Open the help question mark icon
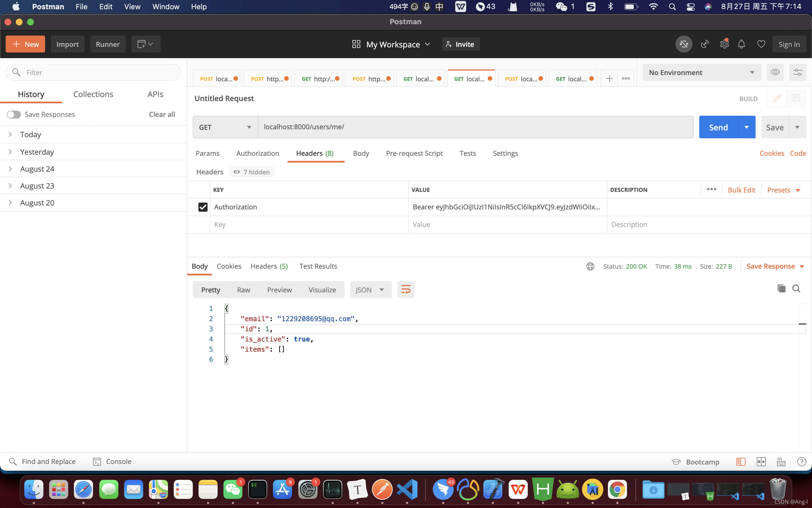This screenshot has height=508, width=812. pos(802,462)
